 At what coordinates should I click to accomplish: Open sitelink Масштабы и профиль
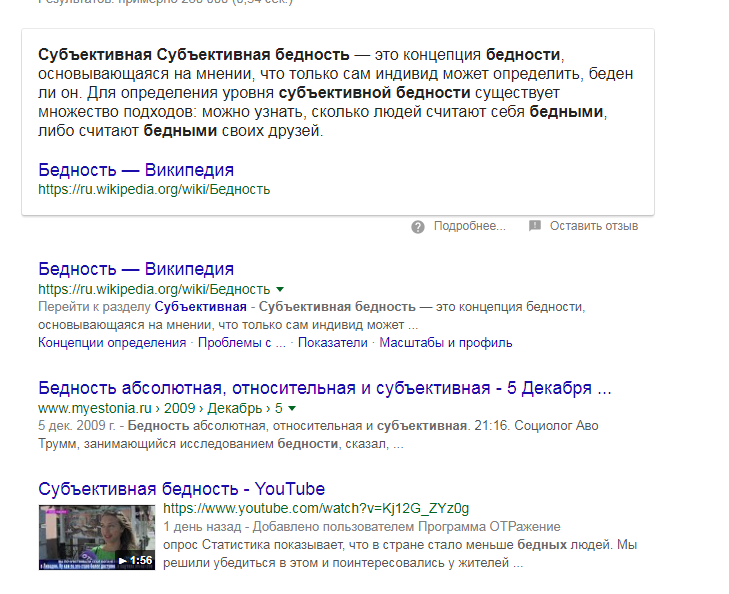446,343
